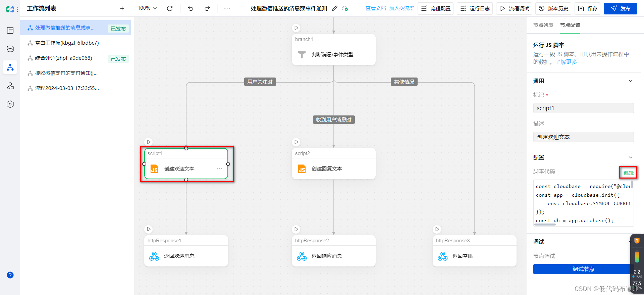Redo the last action
This screenshot has width=644, height=295.
207,8
